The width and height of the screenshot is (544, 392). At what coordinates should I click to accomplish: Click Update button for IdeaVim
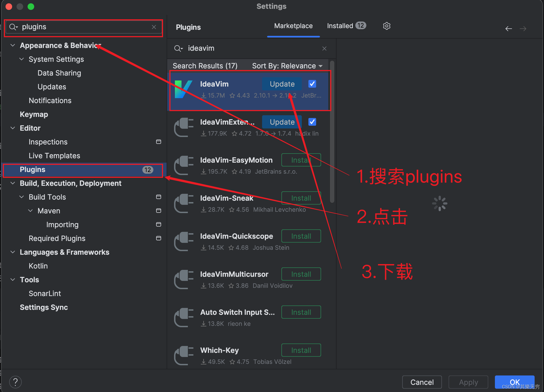[x=281, y=84]
